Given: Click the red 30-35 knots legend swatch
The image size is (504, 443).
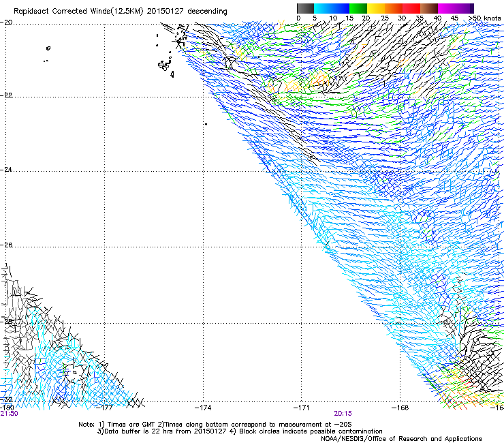Looking at the screenshot, I should tap(411, 8).
